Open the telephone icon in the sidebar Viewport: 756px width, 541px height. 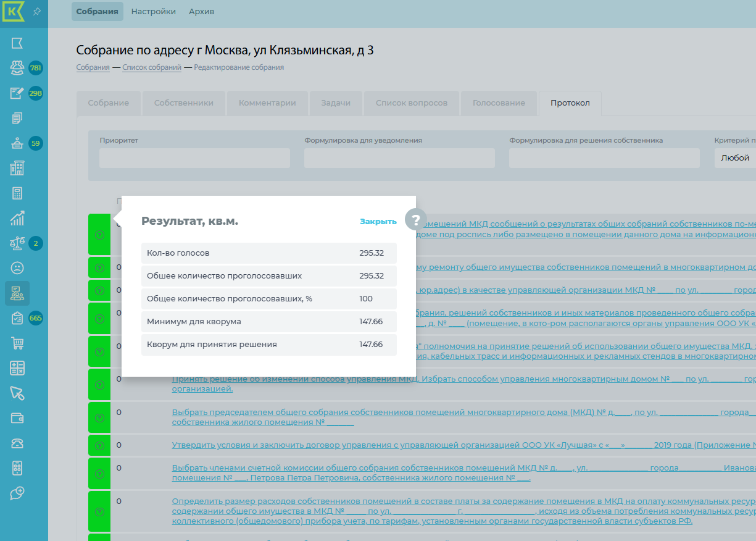(x=17, y=443)
